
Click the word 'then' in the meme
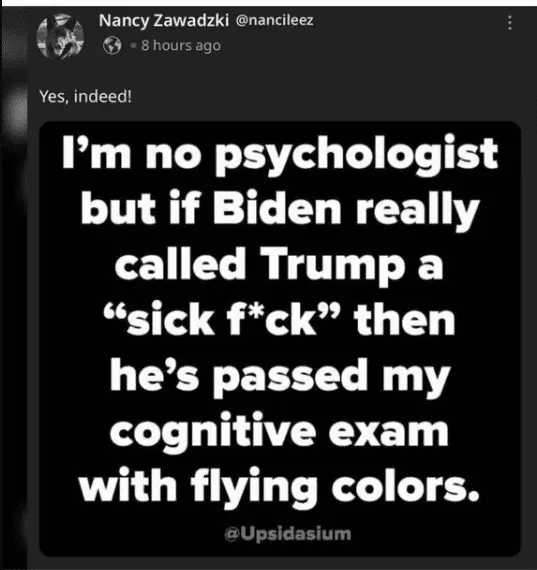pyautogui.click(x=404, y=319)
